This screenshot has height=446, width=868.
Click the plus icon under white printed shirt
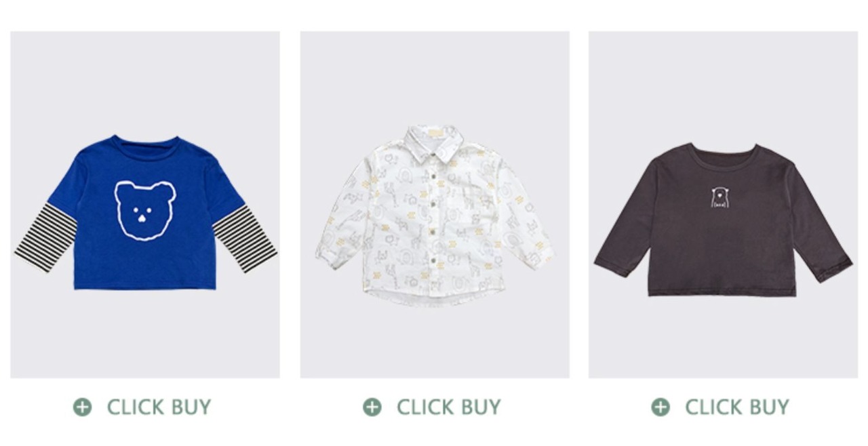[x=372, y=407]
